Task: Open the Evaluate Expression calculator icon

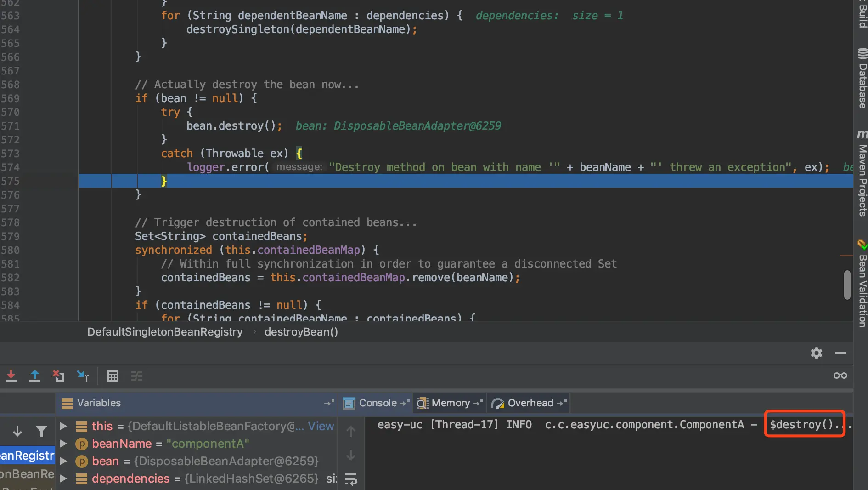Action: point(113,376)
